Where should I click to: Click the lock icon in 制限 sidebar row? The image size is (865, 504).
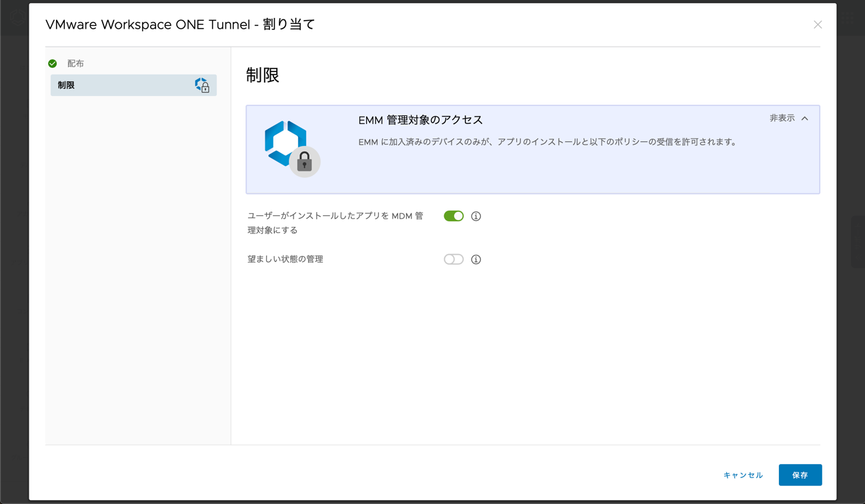tap(202, 85)
